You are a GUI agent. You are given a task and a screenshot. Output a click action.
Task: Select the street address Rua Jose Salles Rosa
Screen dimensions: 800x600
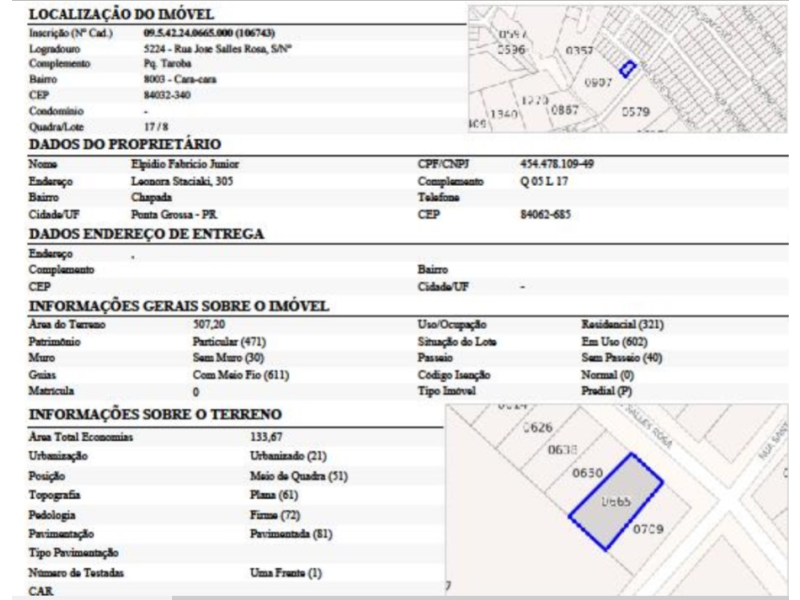(217, 48)
